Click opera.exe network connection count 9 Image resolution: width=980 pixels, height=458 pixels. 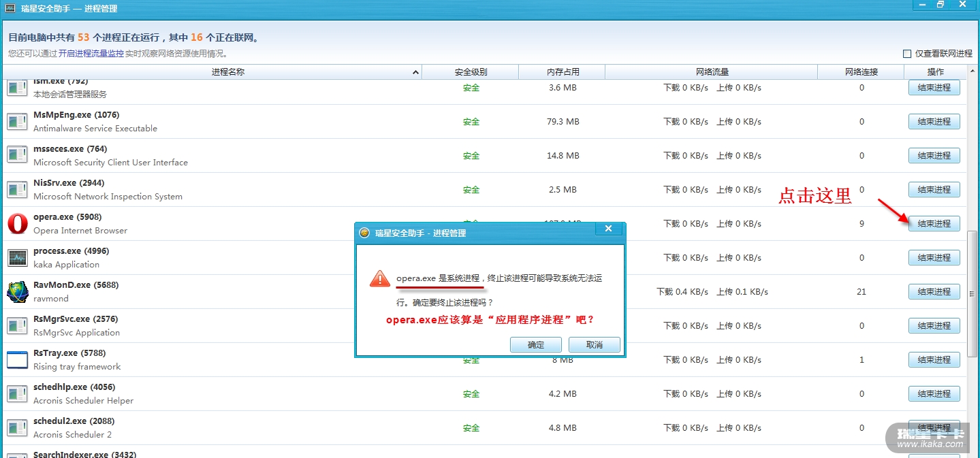point(862,224)
